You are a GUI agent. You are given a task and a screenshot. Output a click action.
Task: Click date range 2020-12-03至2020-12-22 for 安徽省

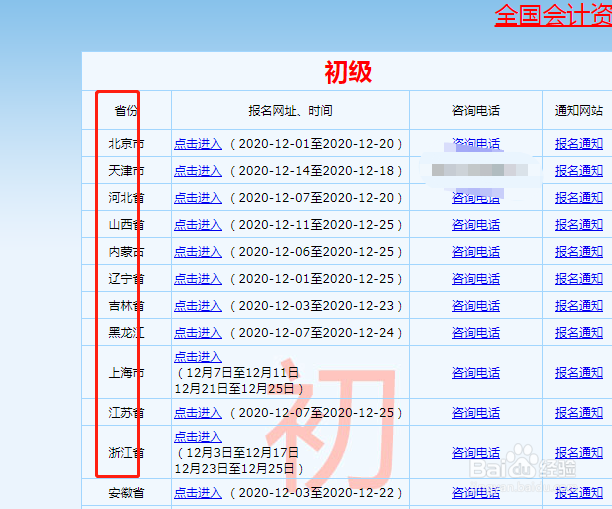pos(316,493)
